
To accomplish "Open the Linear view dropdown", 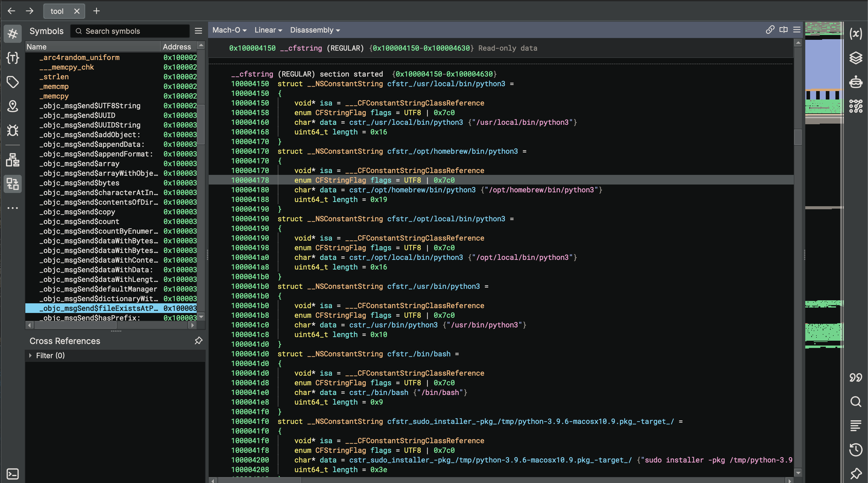I will [268, 30].
